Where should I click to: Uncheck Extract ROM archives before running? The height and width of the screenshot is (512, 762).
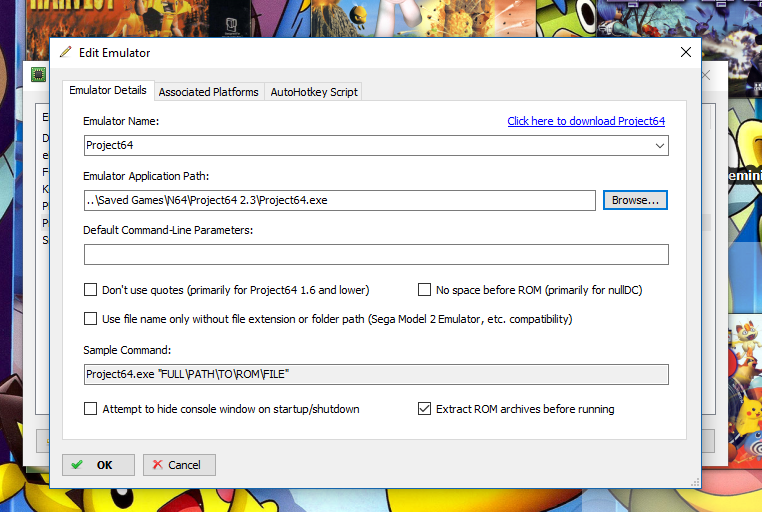point(424,409)
